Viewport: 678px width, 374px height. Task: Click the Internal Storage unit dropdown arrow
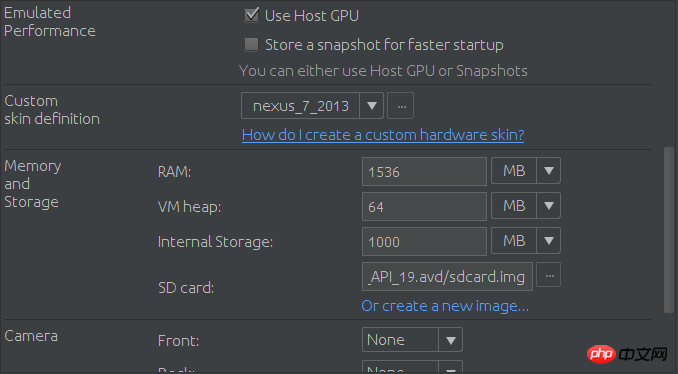tap(549, 240)
